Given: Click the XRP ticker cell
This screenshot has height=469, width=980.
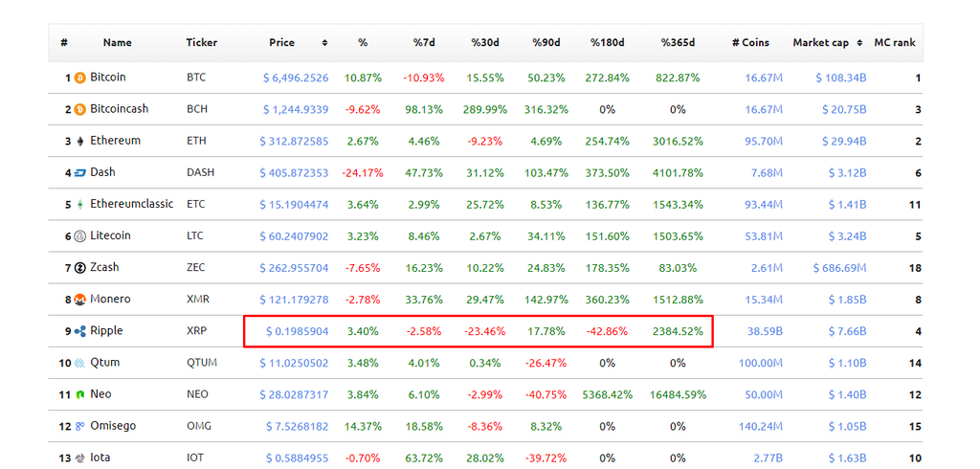Looking at the screenshot, I should pos(197,331).
